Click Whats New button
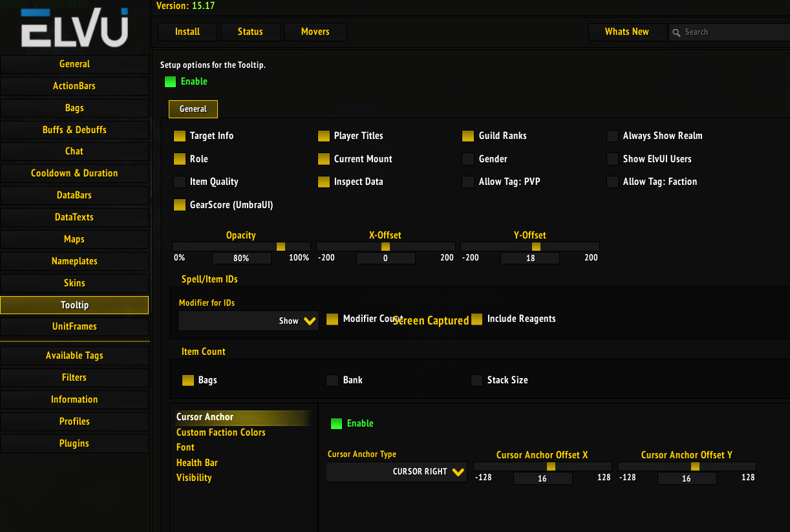Viewport: 790px width, 532px height. click(627, 32)
